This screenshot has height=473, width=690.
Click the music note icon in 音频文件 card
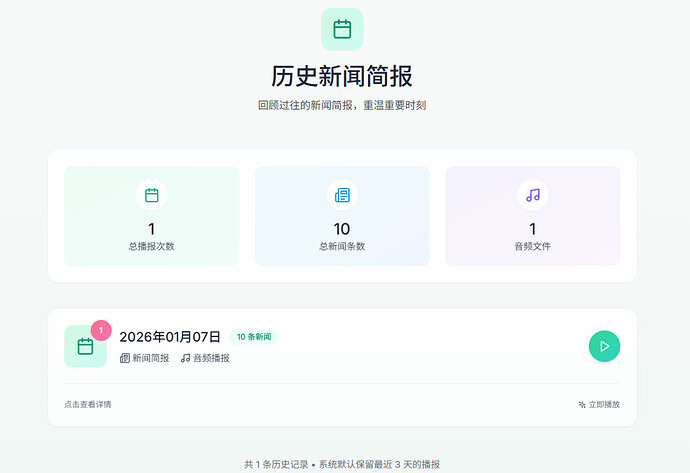click(533, 195)
